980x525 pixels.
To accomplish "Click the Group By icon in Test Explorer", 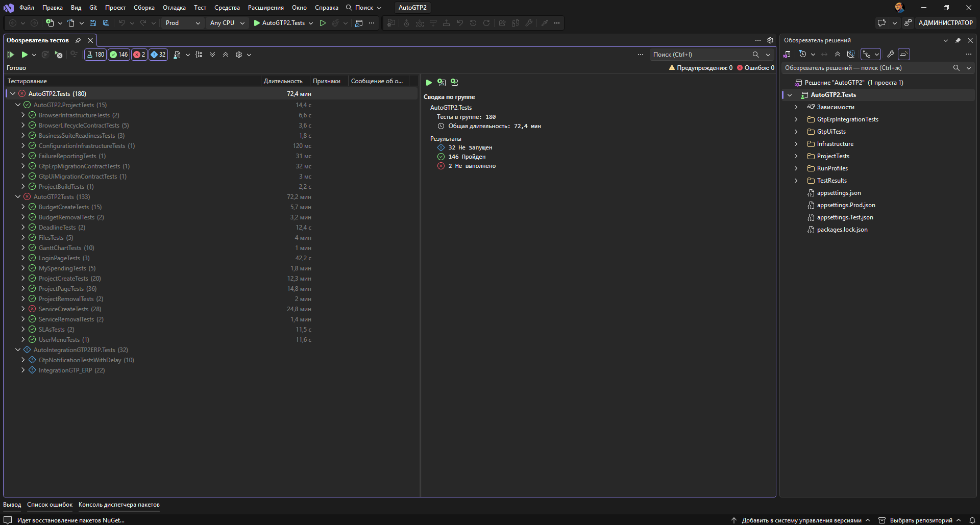I will [199, 55].
